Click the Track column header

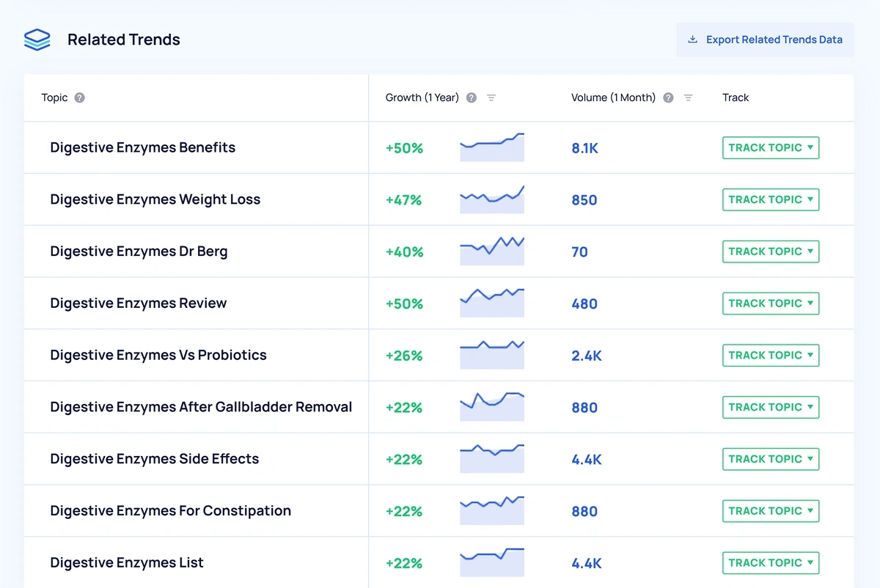click(x=736, y=98)
